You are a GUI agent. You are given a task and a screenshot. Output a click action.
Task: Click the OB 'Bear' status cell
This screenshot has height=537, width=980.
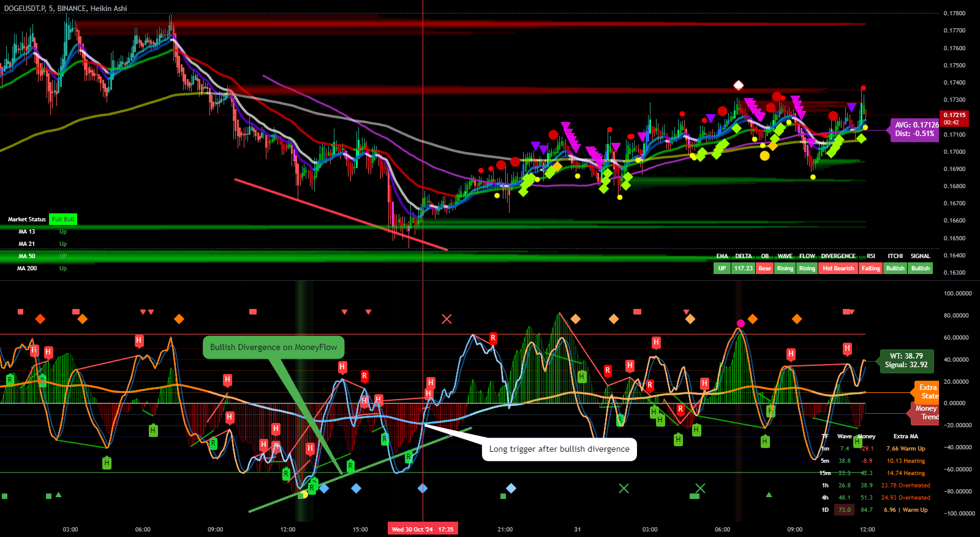point(765,268)
